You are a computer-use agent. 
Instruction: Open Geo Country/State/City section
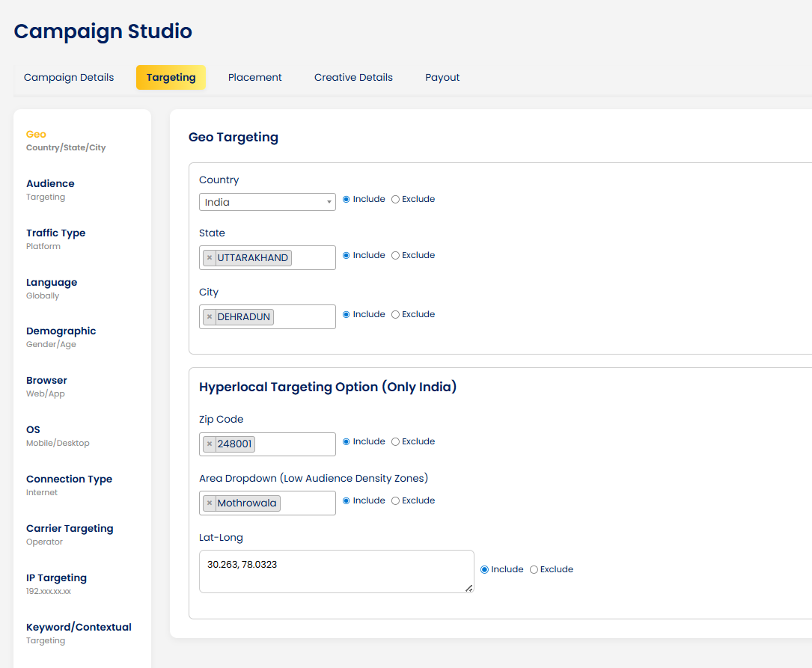tap(66, 141)
